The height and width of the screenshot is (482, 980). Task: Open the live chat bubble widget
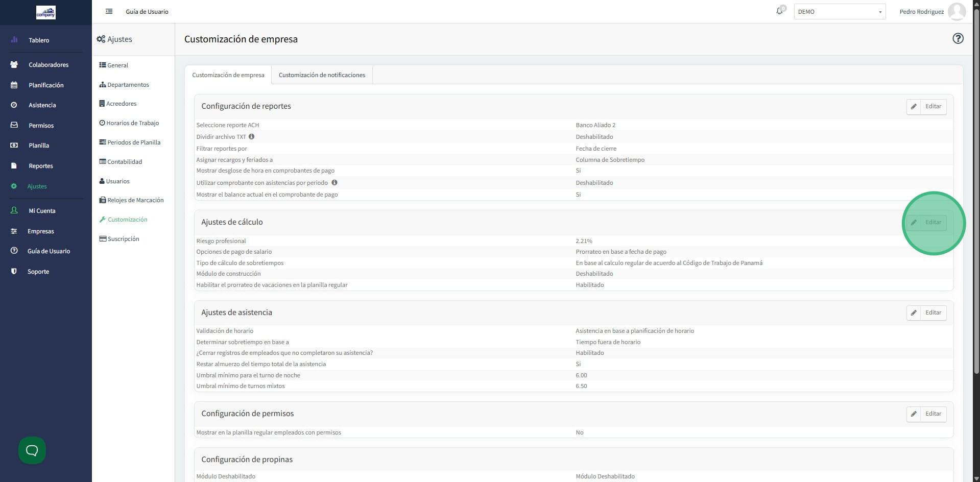32,450
